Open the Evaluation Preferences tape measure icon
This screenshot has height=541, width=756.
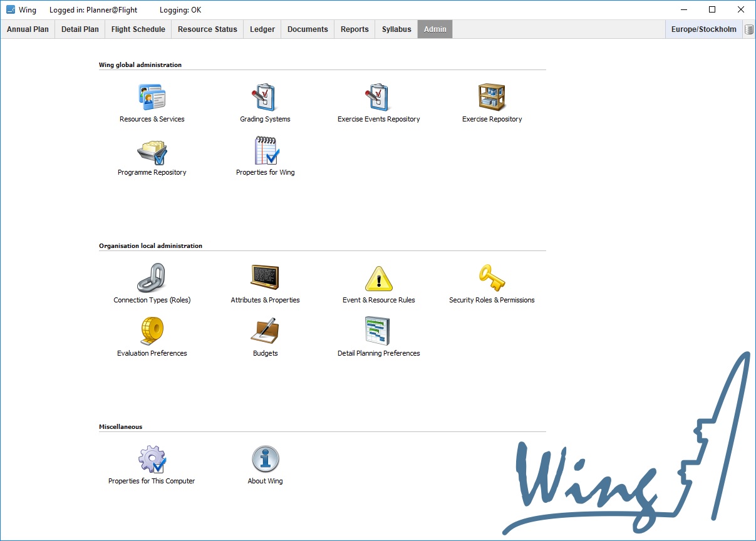click(152, 331)
